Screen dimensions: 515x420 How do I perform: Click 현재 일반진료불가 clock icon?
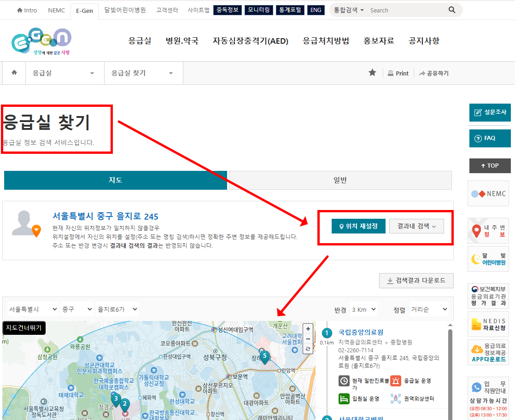click(x=344, y=381)
